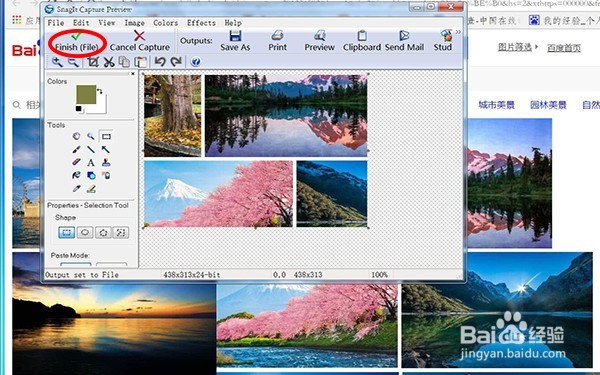
Task: Click the olive foreground color swatch
Action: pyautogui.click(x=86, y=95)
